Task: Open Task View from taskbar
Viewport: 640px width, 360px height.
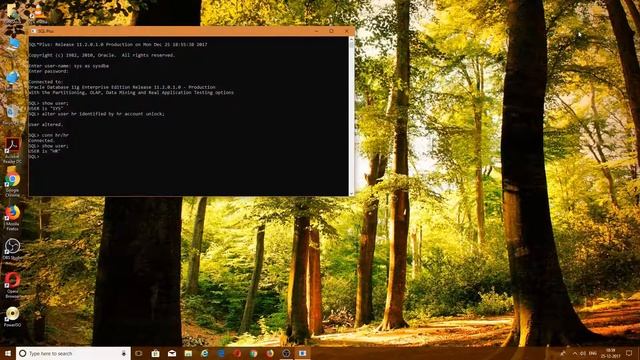Action: 139,353
